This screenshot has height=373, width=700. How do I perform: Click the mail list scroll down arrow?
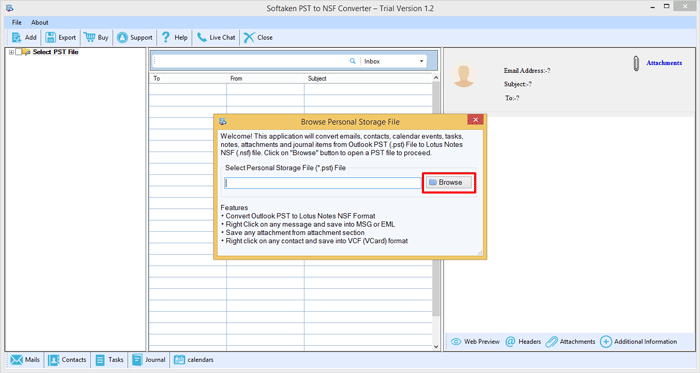[436, 347]
